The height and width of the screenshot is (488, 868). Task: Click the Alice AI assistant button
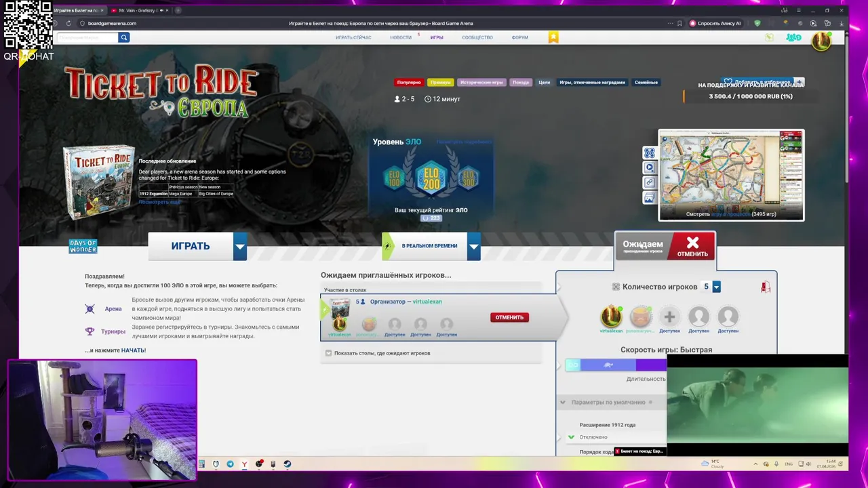[717, 23]
